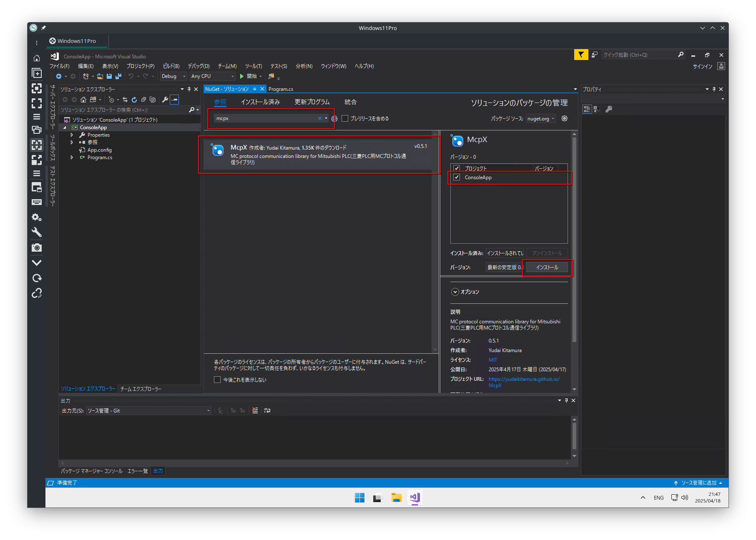This screenshot has width=756, height=540.
Task: Click the Install button
Action: click(547, 267)
